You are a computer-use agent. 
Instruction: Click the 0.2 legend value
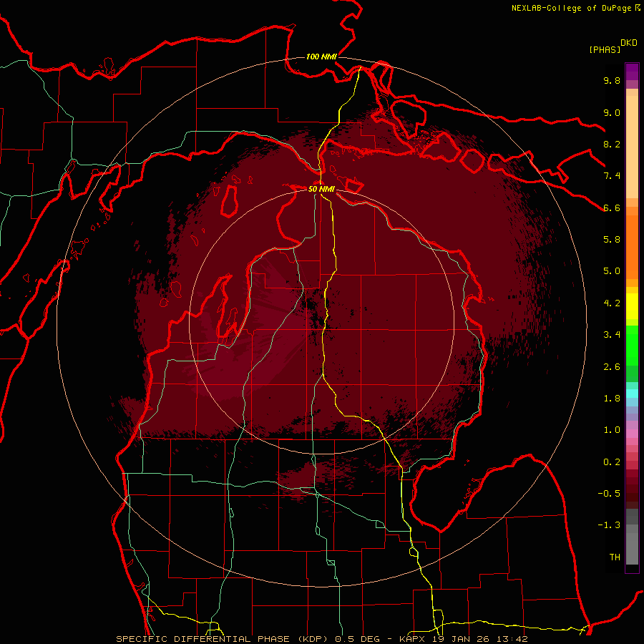point(612,462)
